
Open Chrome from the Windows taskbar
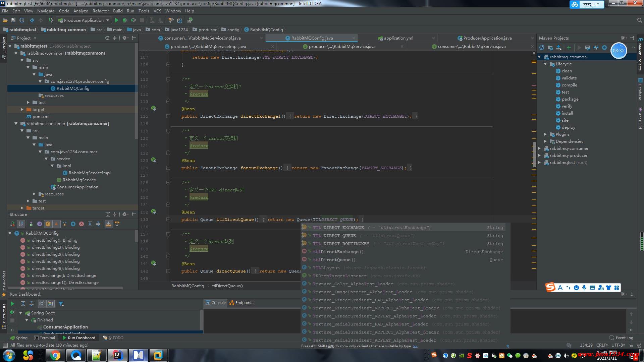click(55, 355)
